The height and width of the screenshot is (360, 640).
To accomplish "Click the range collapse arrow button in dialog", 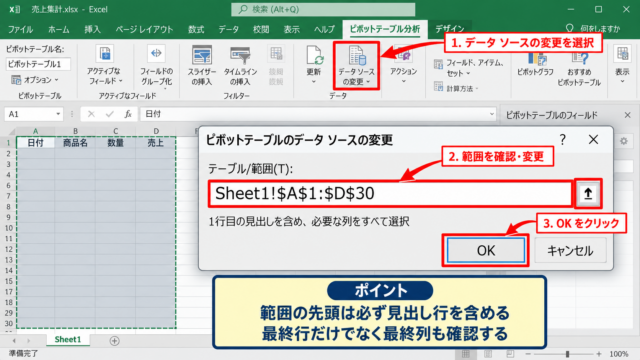I will (x=588, y=193).
